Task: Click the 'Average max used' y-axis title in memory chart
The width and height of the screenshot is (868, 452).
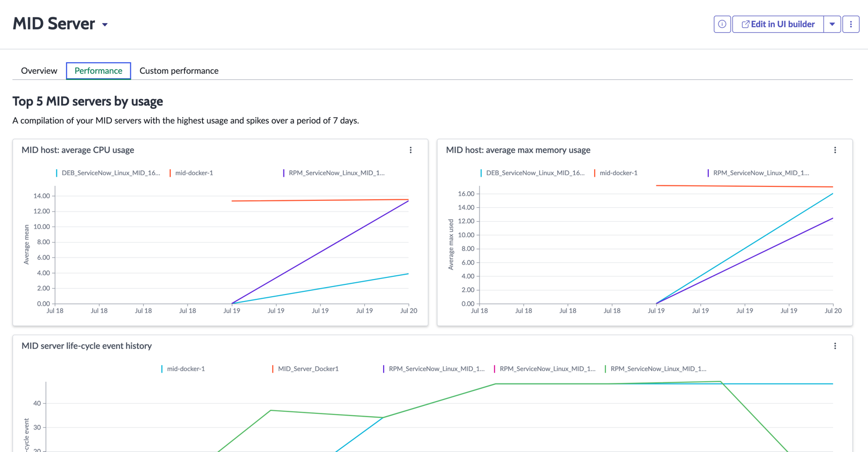Action: (x=451, y=244)
